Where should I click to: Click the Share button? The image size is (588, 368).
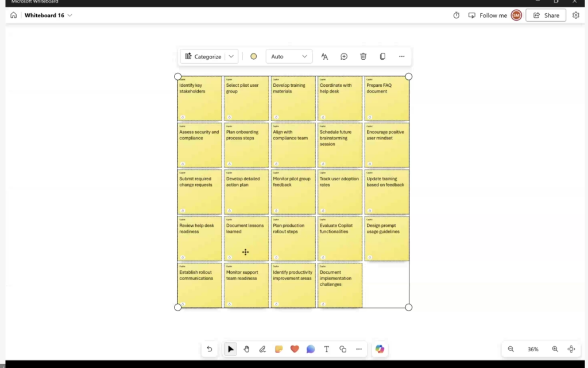tap(546, 16)
